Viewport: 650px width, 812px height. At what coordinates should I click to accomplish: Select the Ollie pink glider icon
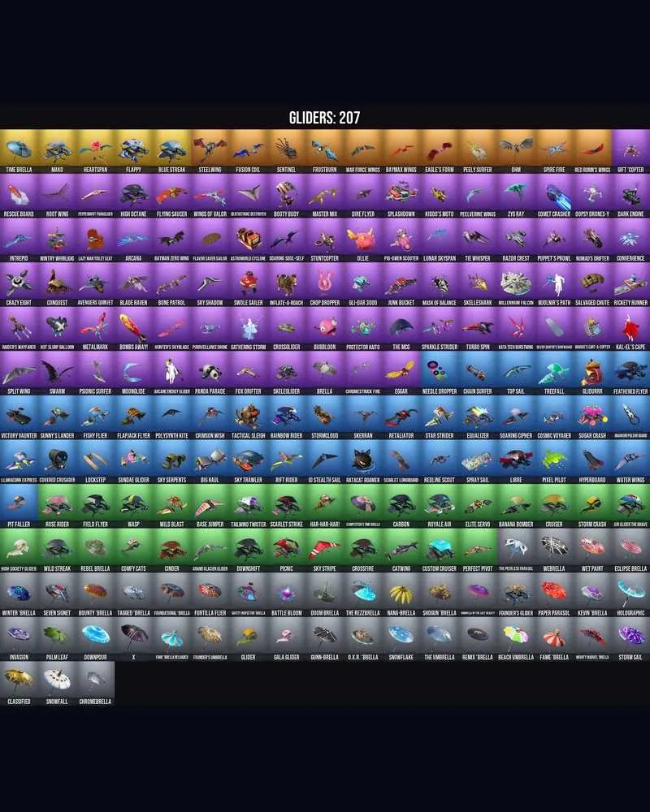click(x=363, y=240)
